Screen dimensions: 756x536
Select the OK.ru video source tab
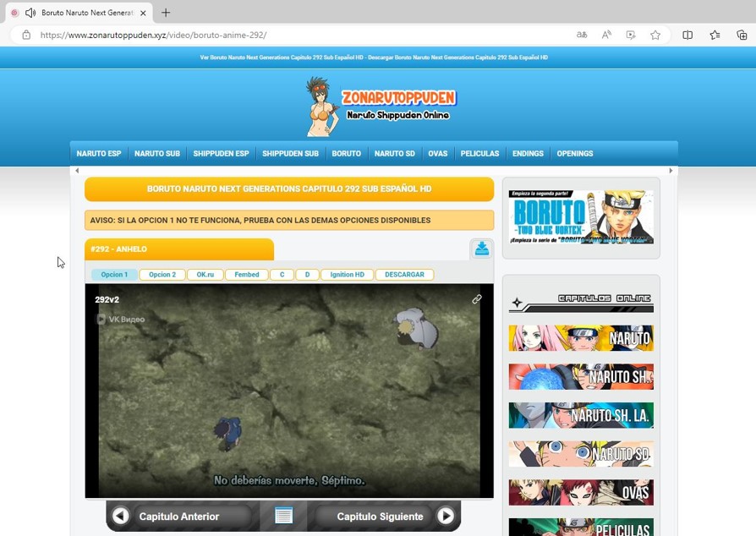click(x=205, y=275)
